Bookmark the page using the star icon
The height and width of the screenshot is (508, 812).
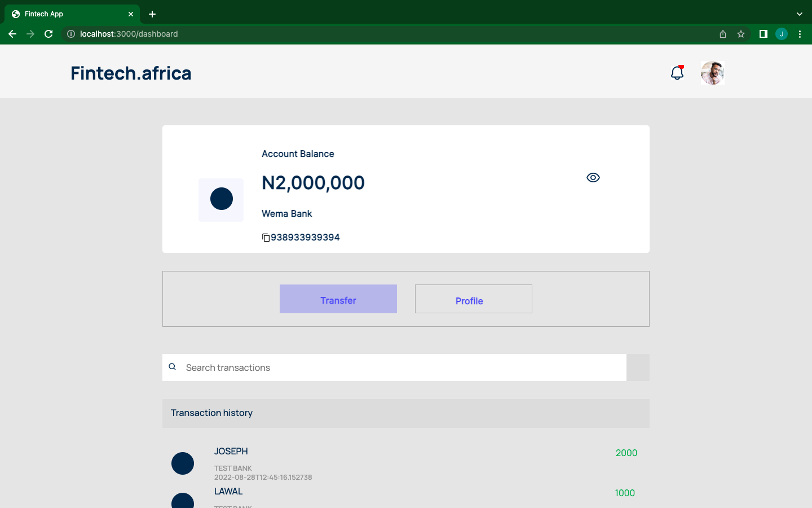741,34
